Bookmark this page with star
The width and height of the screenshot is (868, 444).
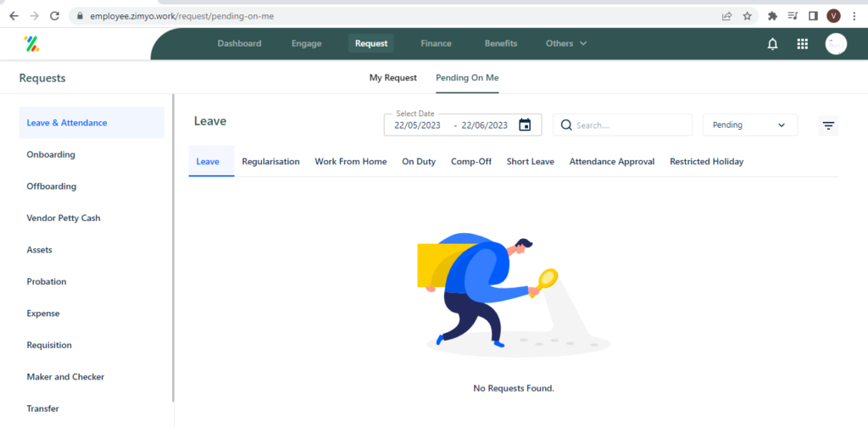[x=748, y=16]
